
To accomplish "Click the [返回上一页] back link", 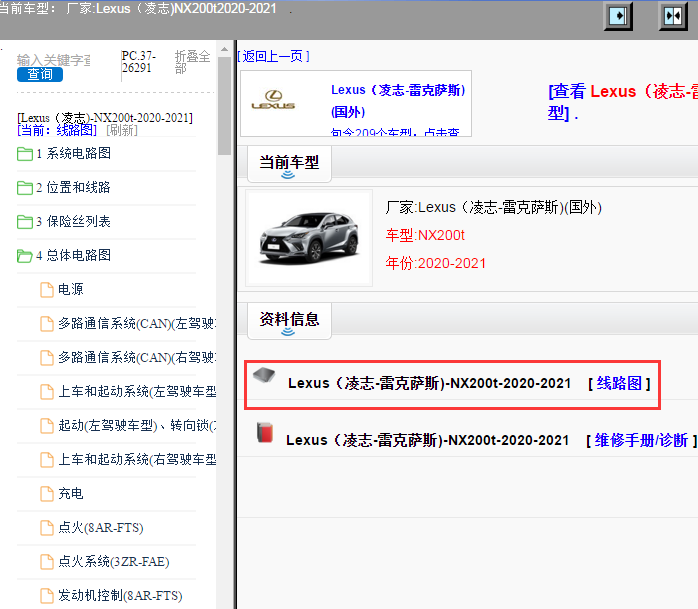I will pos(273,56).
